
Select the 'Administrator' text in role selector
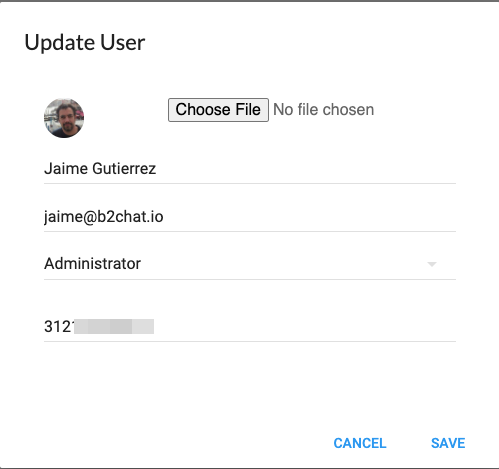(x=92, y=264)
